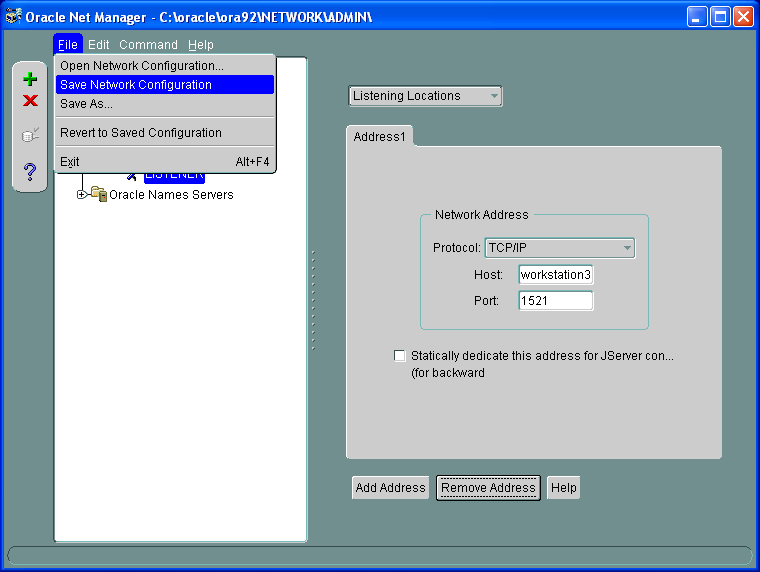Select the LISTENER tree item
760x572 pixels.
(x=174, y=177)
